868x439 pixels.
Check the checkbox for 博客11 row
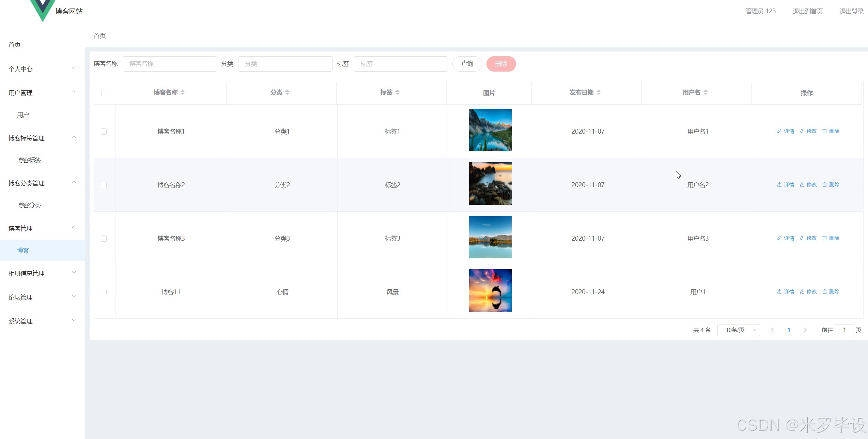(104, 292)
